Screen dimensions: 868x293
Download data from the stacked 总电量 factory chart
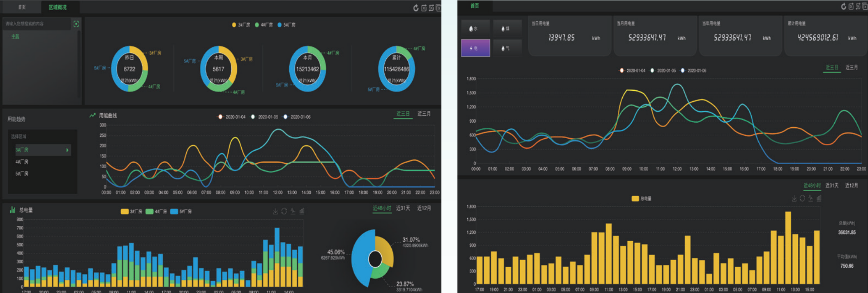click(x=275, y=211)
